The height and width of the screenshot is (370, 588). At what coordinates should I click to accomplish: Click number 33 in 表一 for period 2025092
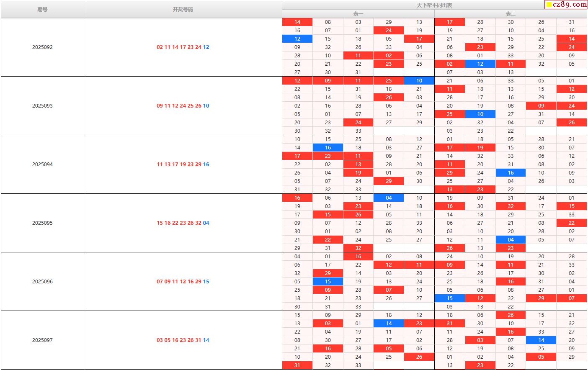click(389, 47)
